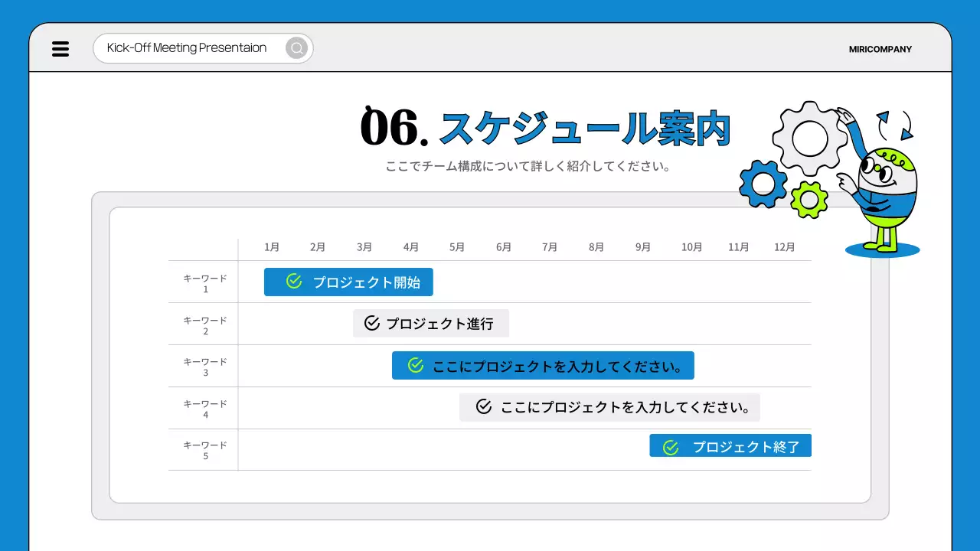Screen dimensions: 980x551
Task: Select the blue gear icon
Action: click(x=763, y=184)
